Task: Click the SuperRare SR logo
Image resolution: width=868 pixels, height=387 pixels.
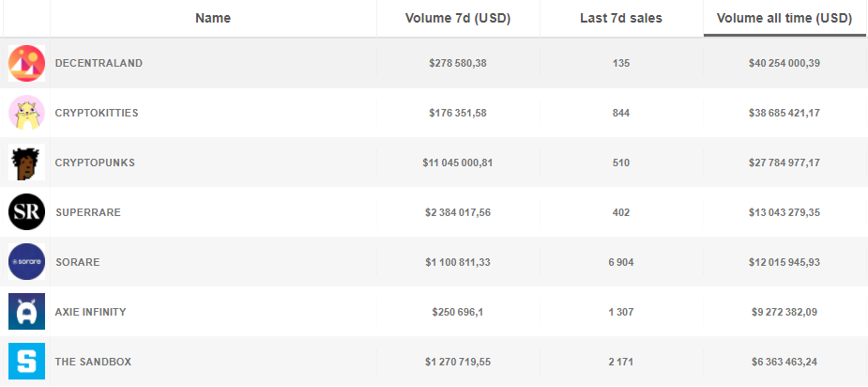Action: 26,212
